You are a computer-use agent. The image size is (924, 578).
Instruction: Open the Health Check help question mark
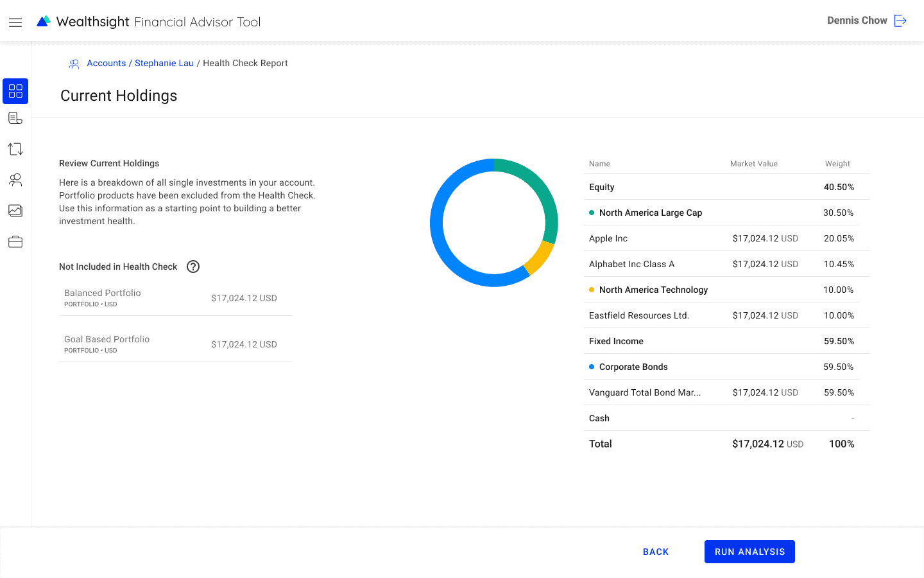click(x=193, y=267)
